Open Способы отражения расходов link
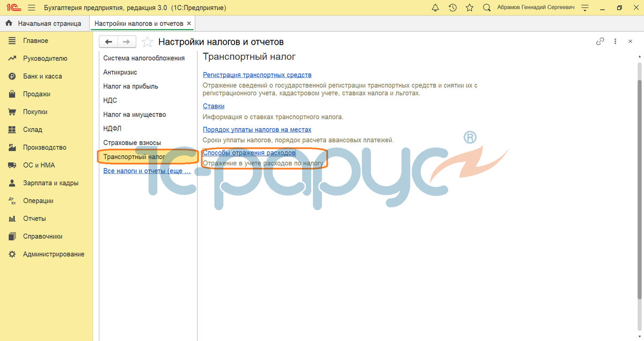This screenshot has height=341, width=644. 249,153
